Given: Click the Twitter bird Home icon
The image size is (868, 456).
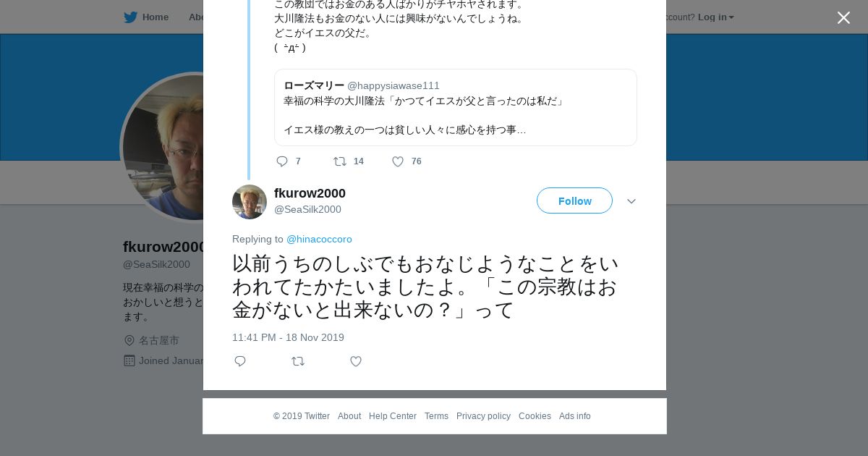Looking at the screenshot, I should click(x=130, y=17).
